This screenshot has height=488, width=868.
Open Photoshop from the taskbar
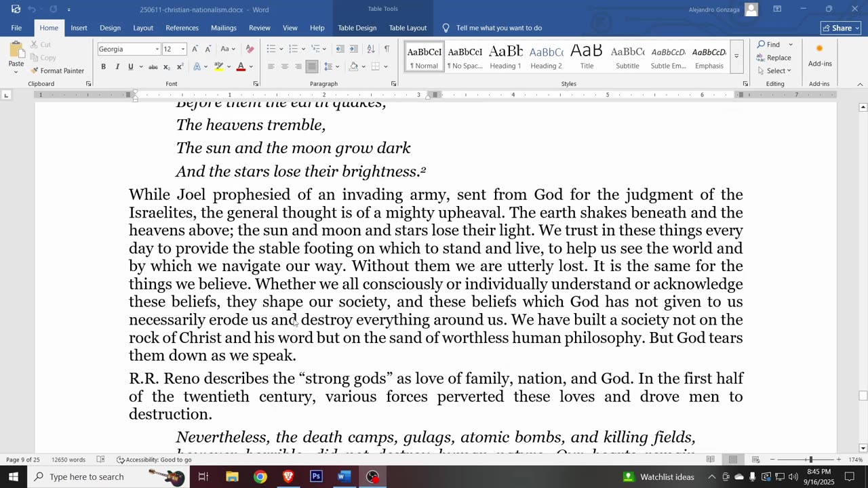pos(316,476)
